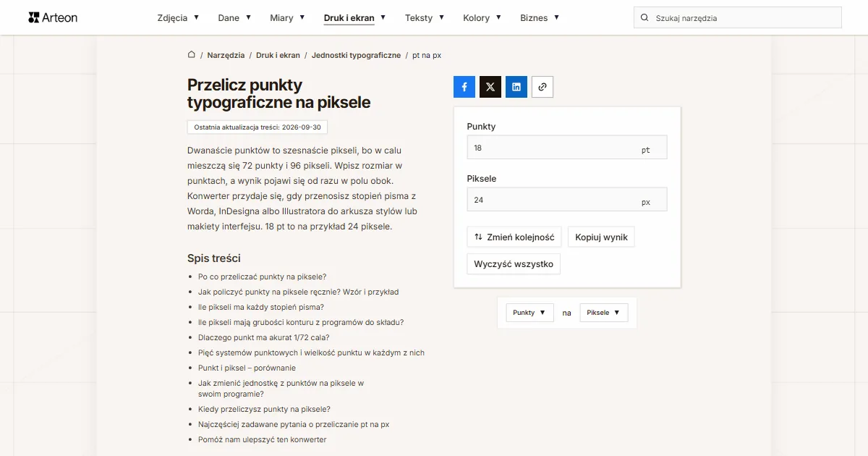This screenshot has width=868, height=456.
Task: Click the Zmień kolejność button
Action: pyautogui.click(x=514, y=237)
